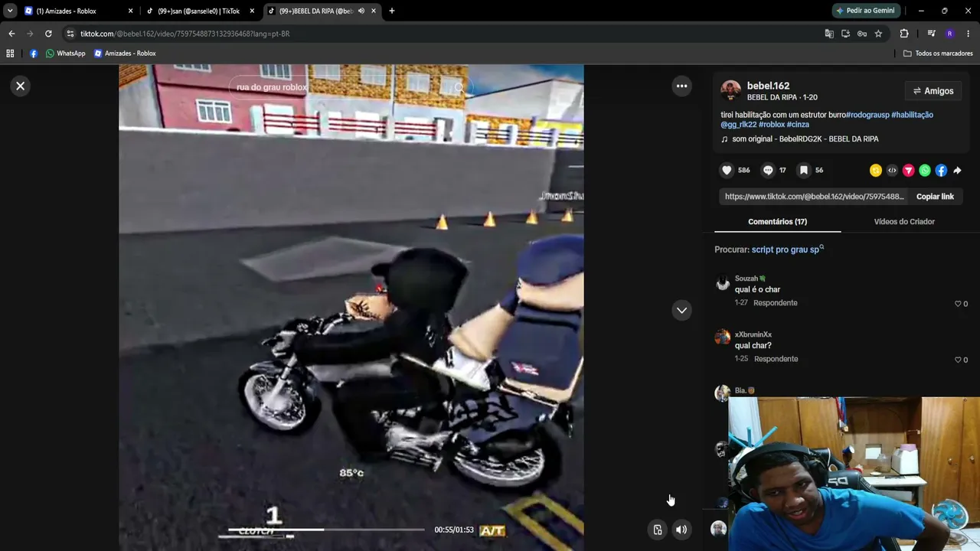Mute the BEBEL DA RIPA tab audio
This screenshot has width=980, height=551.
pyautogui.click(x=361, y=11)
